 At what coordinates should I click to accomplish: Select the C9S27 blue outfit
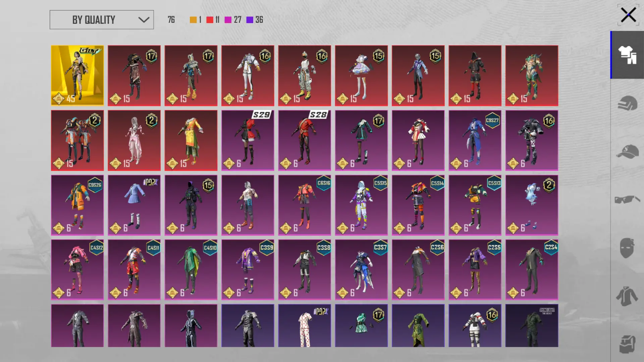pos(475,140)
